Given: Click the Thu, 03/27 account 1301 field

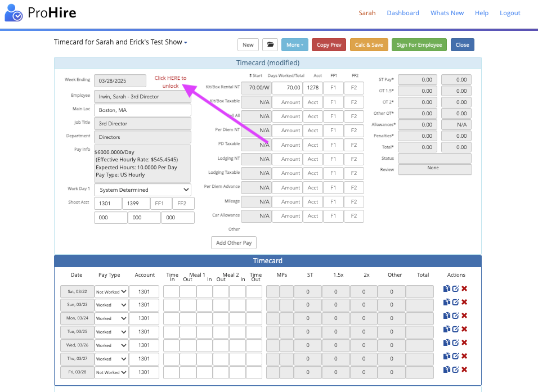Looking at the screenshot, I should 144,359.
